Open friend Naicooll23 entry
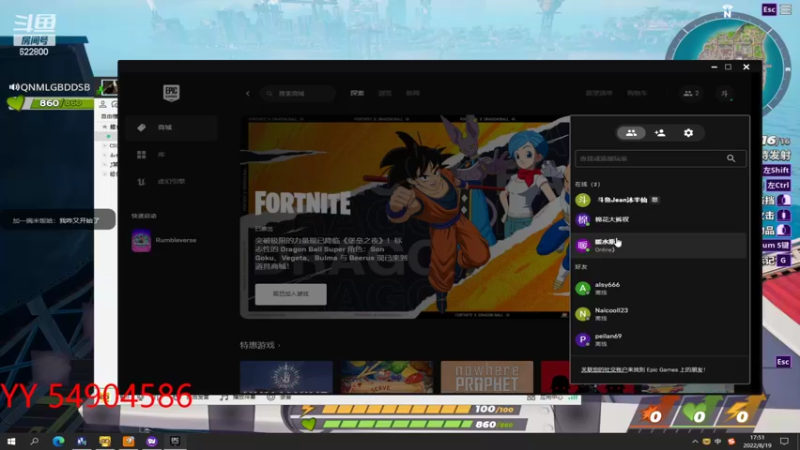This screenshot has width=800, height=450. coord(660,314)
